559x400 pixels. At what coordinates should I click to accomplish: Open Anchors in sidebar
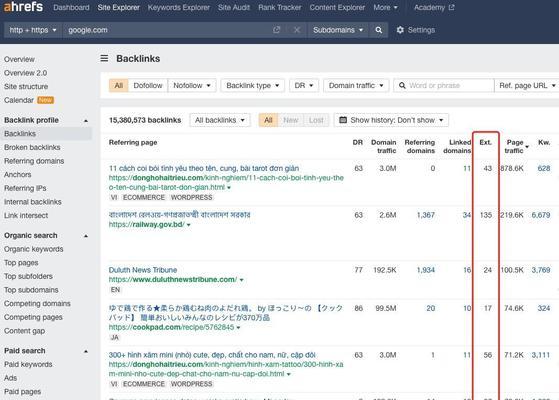coord(17,174)
